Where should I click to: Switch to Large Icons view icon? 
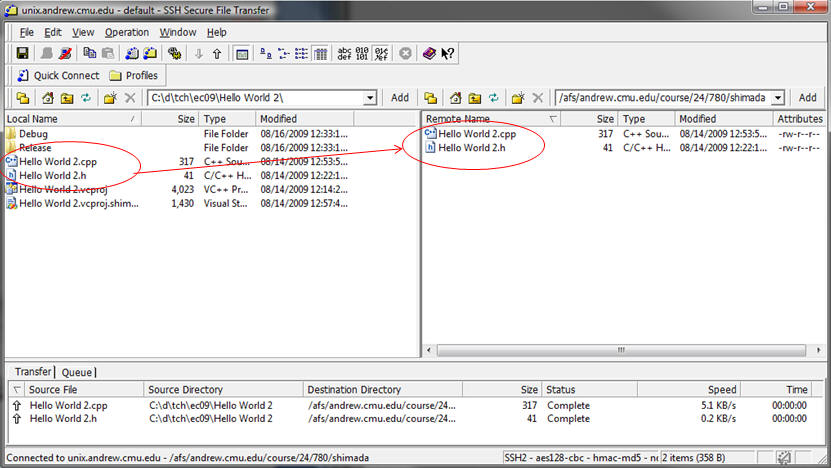point(266,53)
